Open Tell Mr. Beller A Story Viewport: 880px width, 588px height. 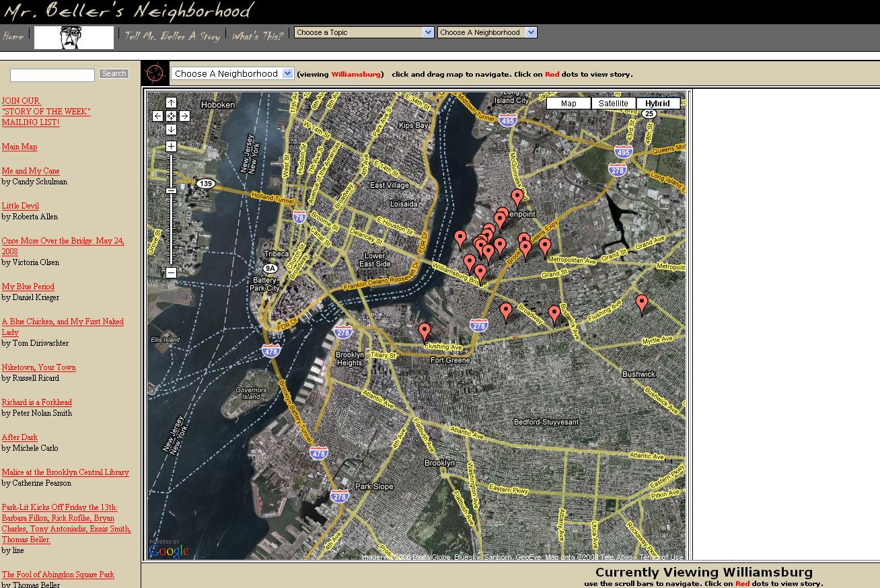click(x=172, y=36)
